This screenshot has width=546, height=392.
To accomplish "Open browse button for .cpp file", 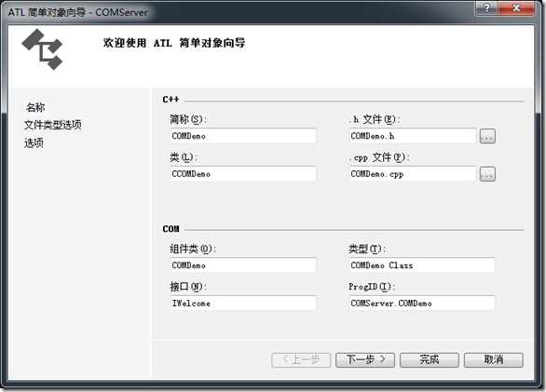I will tap(487, 174).
